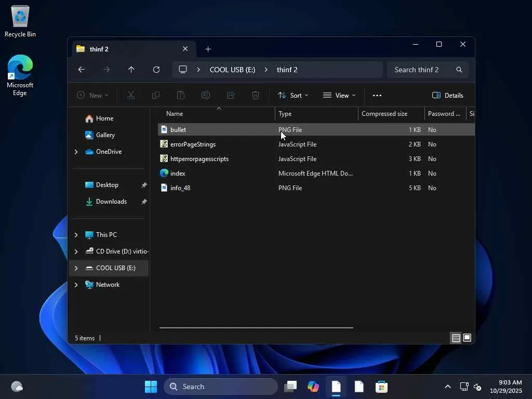Open the See more ellipsis menu
The width and height of the screenshot is (532, 399).
coord(377,95)
